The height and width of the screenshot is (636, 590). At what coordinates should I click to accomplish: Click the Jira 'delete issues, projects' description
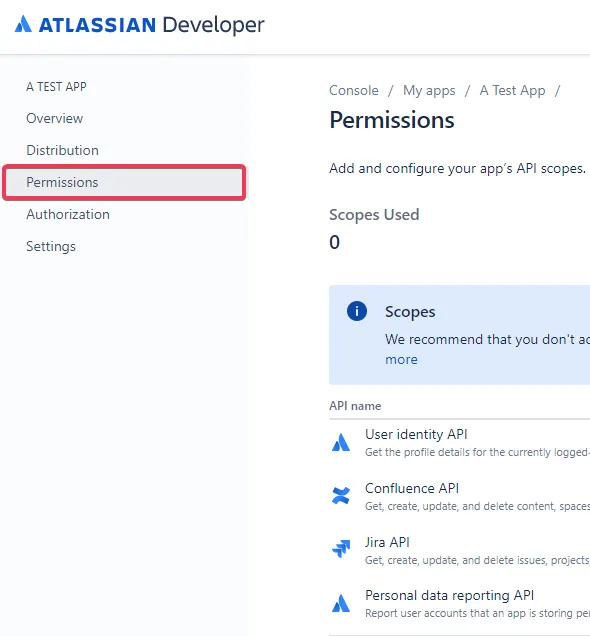477,560
